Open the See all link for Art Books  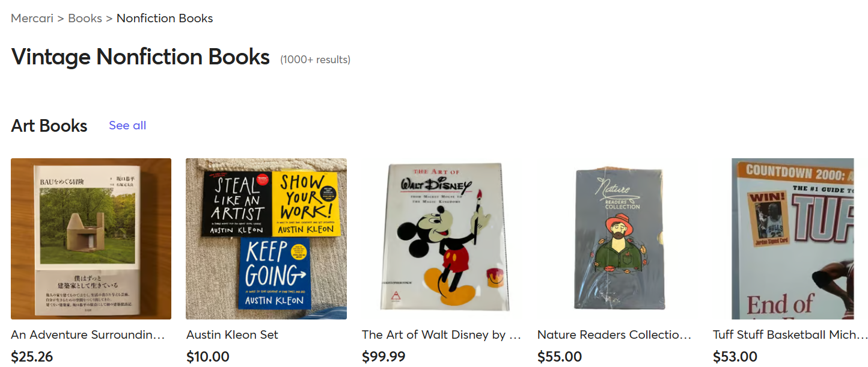[x=127, y=125]
